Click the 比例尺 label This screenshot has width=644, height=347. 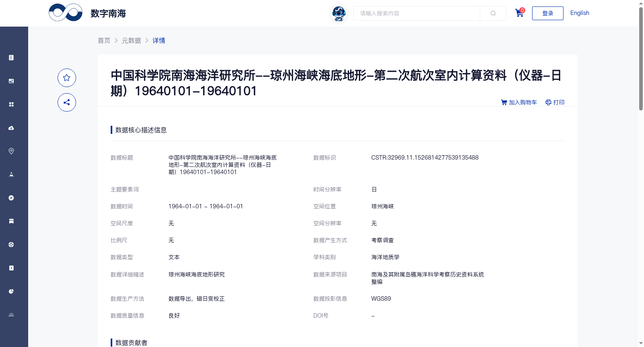tap(119, 240)
